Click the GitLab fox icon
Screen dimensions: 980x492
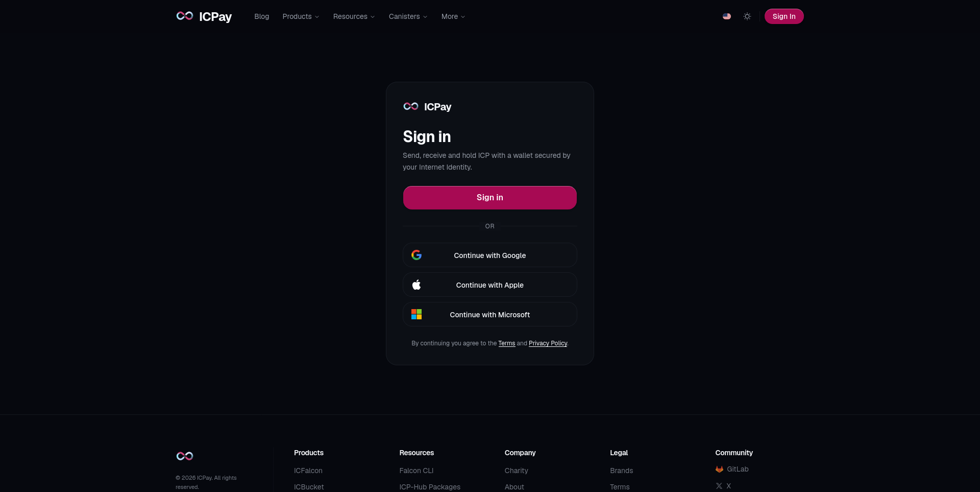[x=719, y=469]
